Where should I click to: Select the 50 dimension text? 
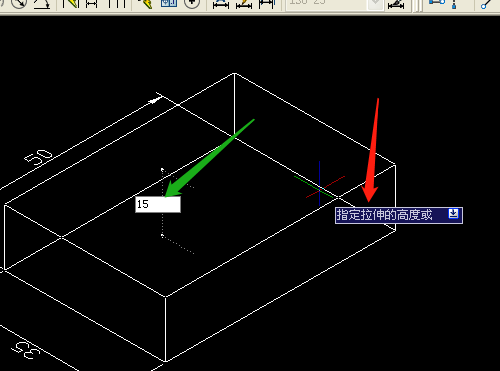point(39,157)
